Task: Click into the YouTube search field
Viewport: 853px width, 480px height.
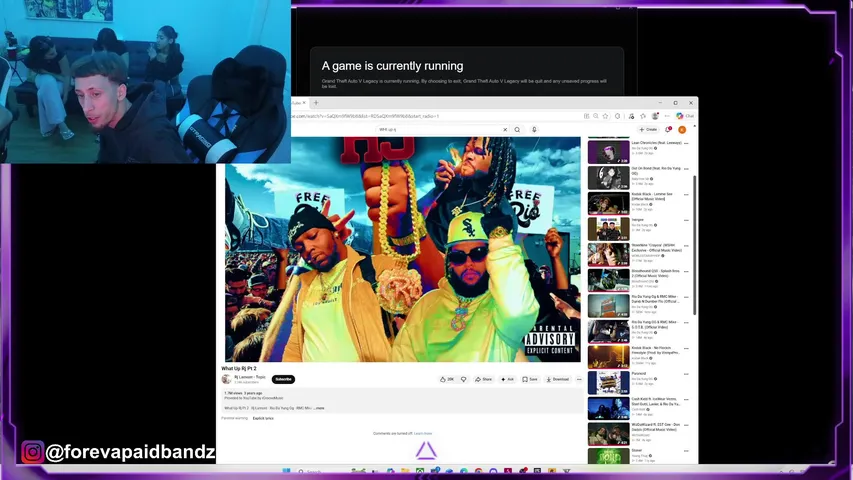Action: [438, 130]
